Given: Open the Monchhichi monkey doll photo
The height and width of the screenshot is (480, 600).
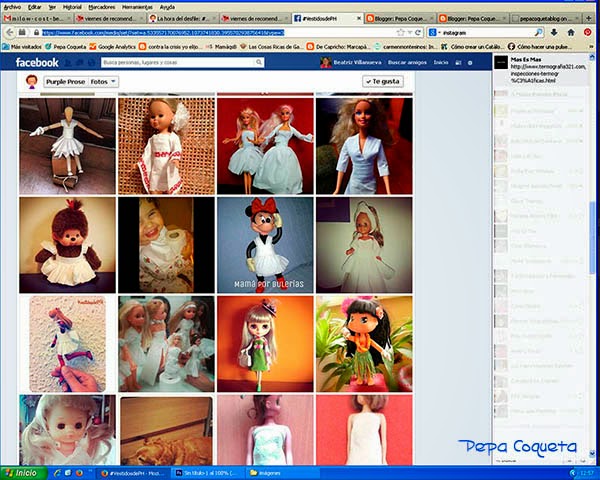Looking at the screenshot, I should [67, 245].
